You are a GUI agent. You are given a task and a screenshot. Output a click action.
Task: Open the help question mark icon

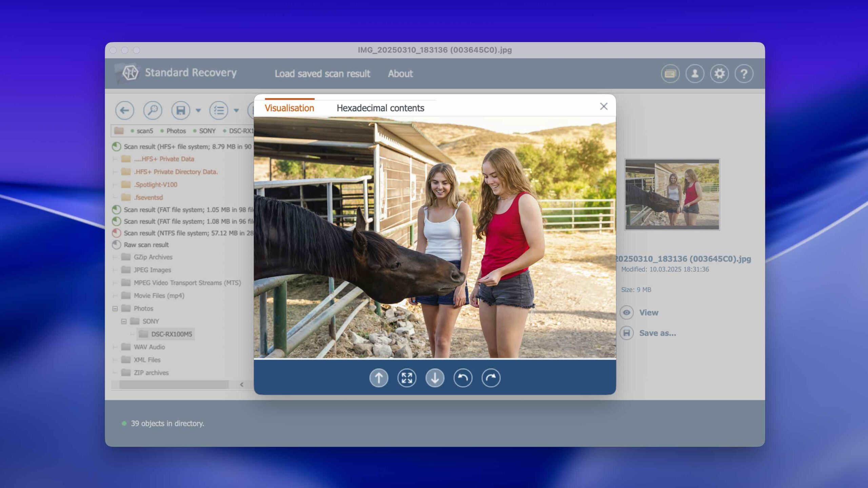click(744, 74)
